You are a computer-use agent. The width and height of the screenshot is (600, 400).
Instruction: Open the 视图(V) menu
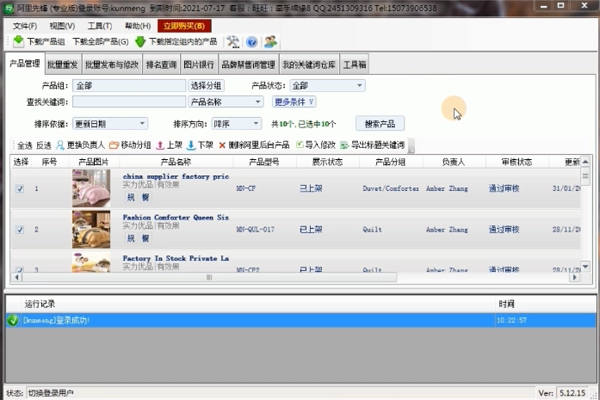62,26
